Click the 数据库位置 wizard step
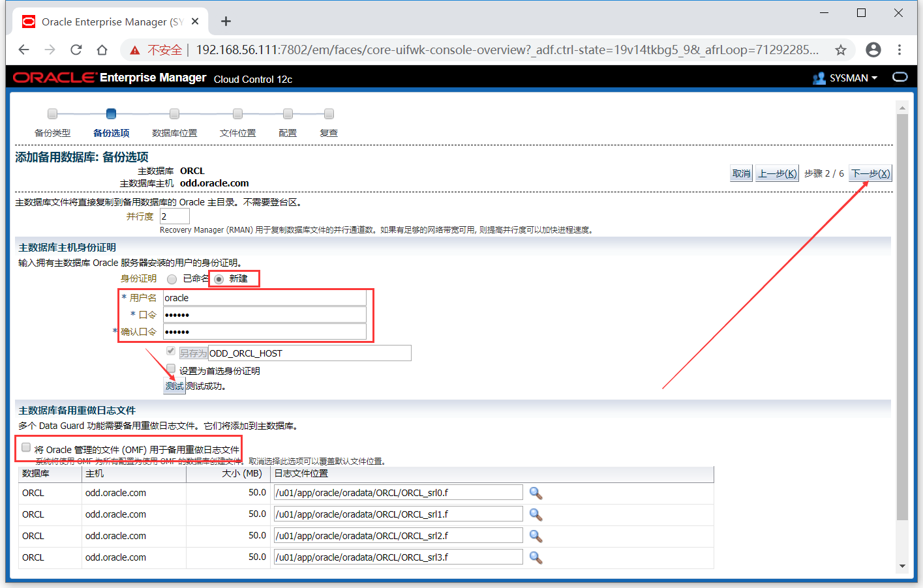923x588 pixels. tap(174, 122)
